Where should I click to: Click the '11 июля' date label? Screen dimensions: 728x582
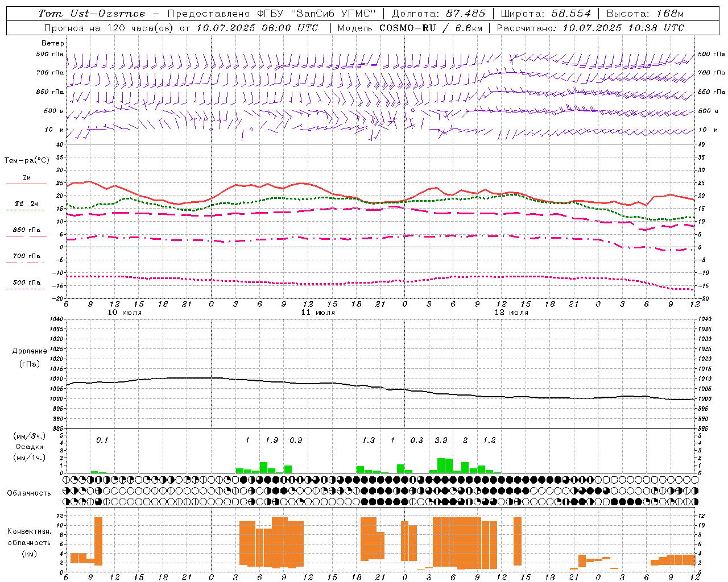point(318,313)
